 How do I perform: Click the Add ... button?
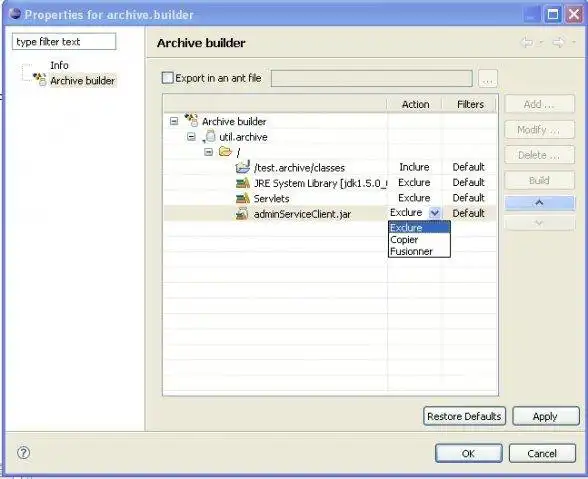click(x=539, y=104)
